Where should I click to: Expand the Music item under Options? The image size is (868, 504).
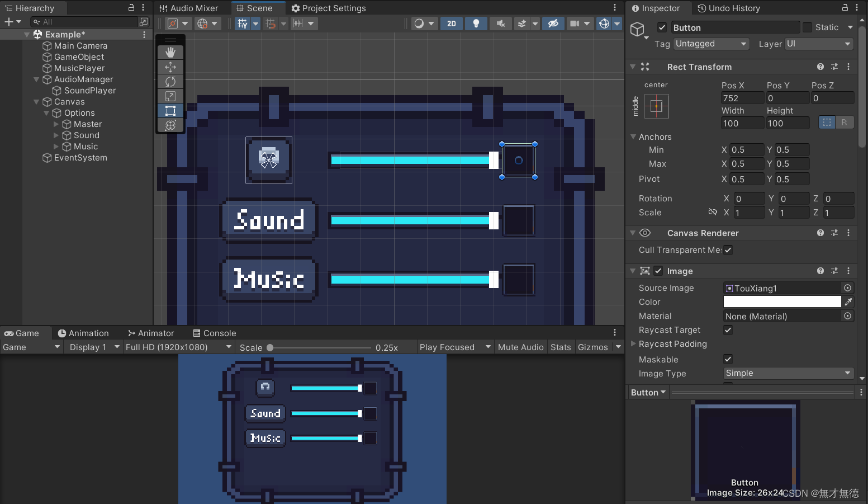point(56,147)
